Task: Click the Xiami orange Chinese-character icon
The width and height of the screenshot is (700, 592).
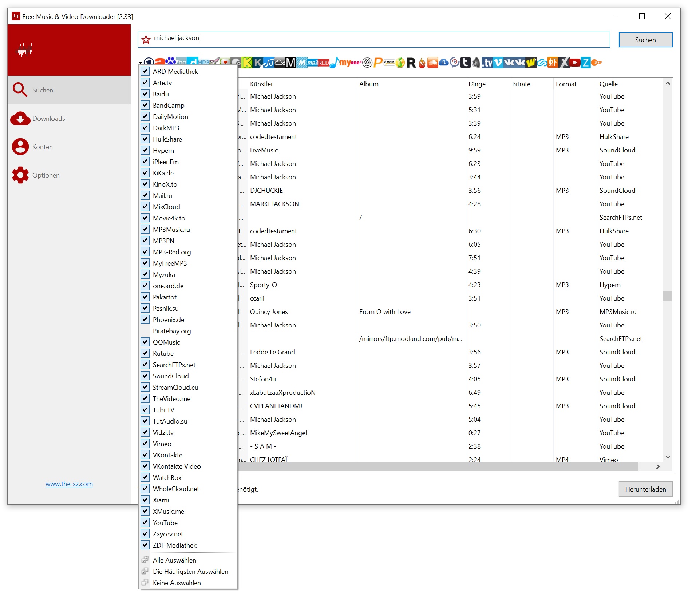Action: click(x=553, y=63)
